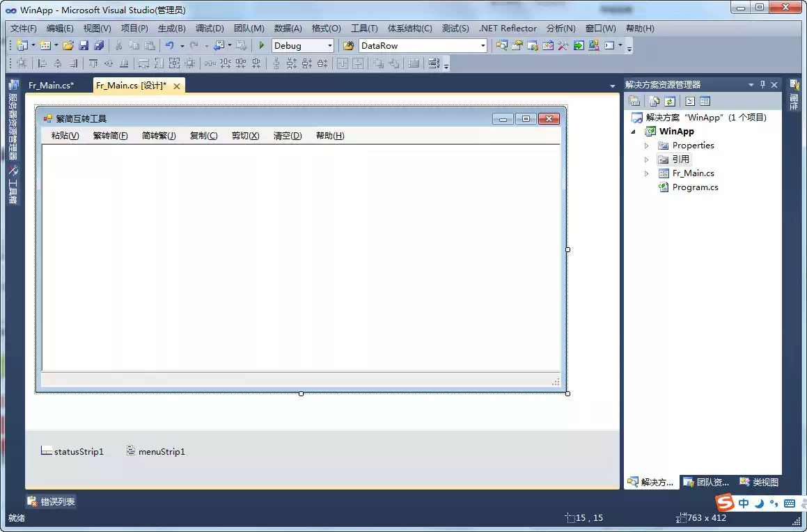The width and height of the screenshot is (807, 532).
Task: Switch input language using the 中 tray icon
Action: coord(742,503)
